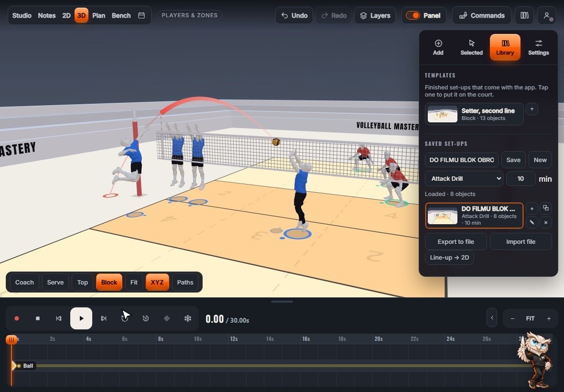This screenshot has height=392, width=564.
Task: Open the user account icon
Action: (x=547, y=15)
